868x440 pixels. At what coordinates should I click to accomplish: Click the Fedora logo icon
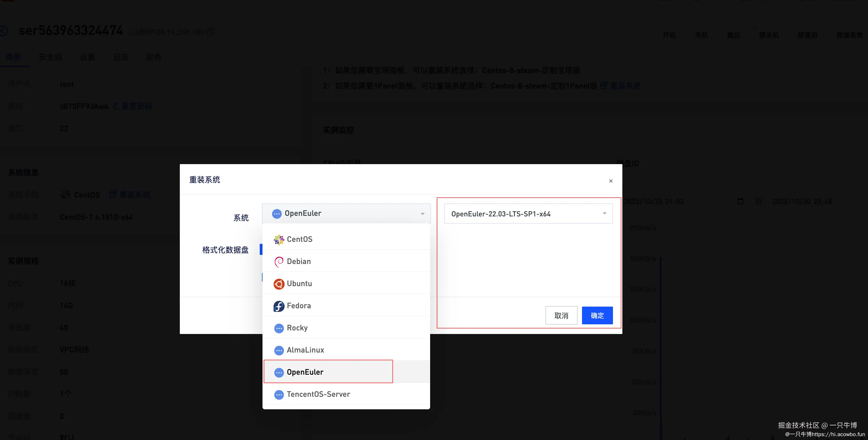(279, 306)
